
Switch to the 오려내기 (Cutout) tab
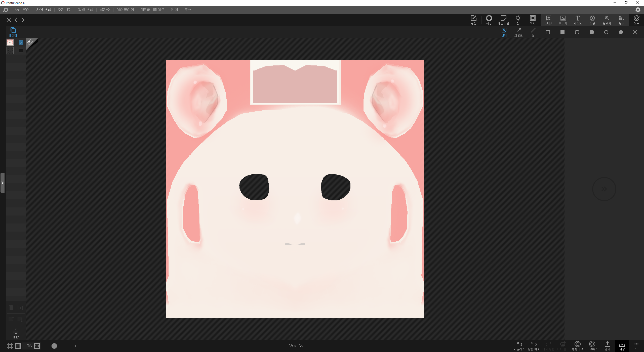[64, 10]
